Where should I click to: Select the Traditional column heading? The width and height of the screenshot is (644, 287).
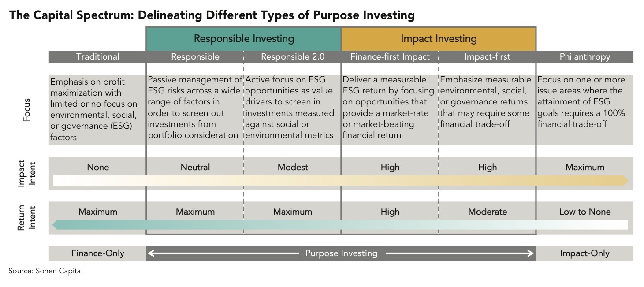[x=98, y=56]
